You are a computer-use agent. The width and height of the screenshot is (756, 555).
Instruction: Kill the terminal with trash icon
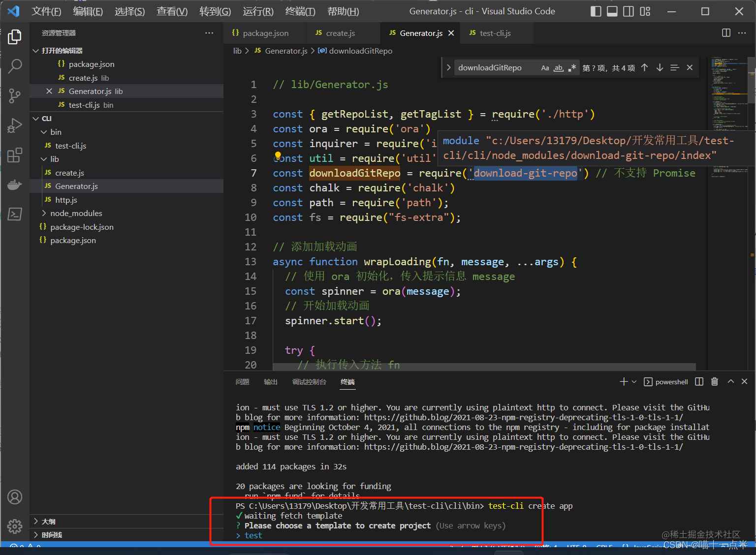(715, 381)
